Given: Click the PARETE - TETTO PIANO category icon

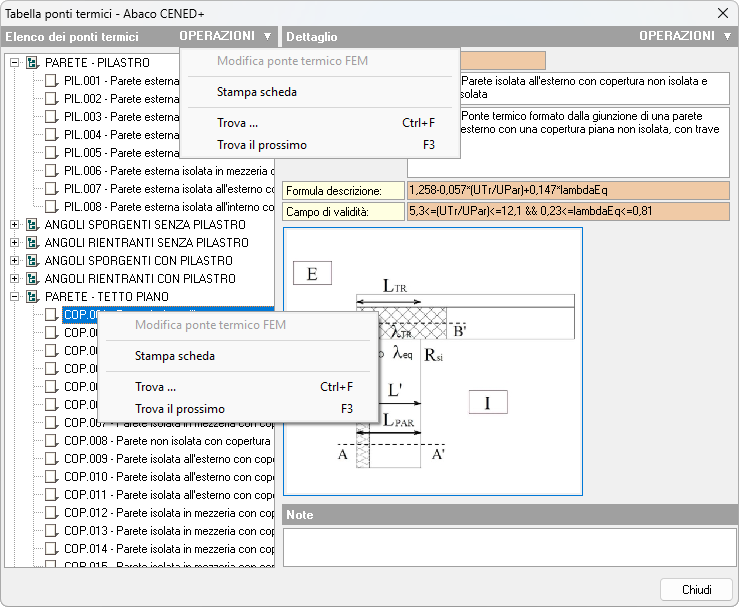Looking at the screenshot, I should point(32,297).
